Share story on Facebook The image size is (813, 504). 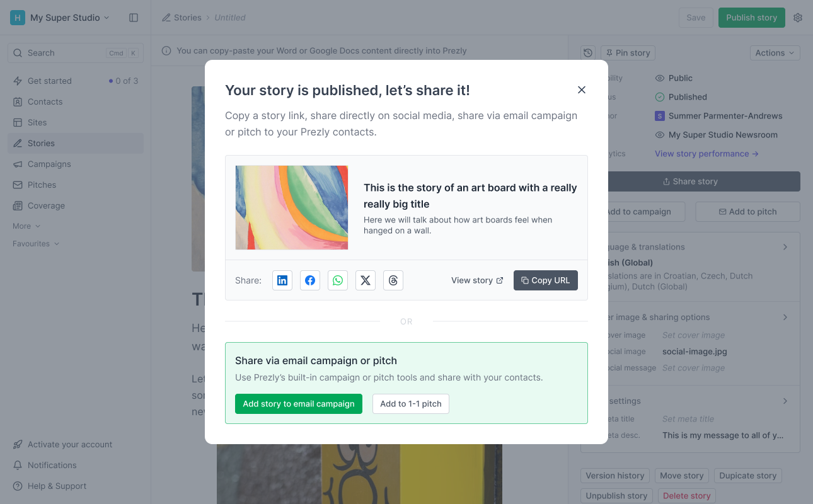pos(310,280)
